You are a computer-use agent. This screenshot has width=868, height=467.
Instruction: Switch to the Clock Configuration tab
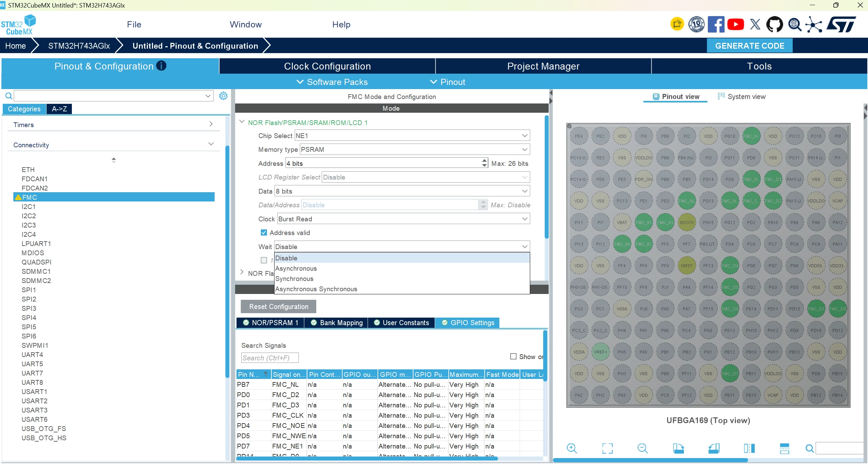pos(327,66)
